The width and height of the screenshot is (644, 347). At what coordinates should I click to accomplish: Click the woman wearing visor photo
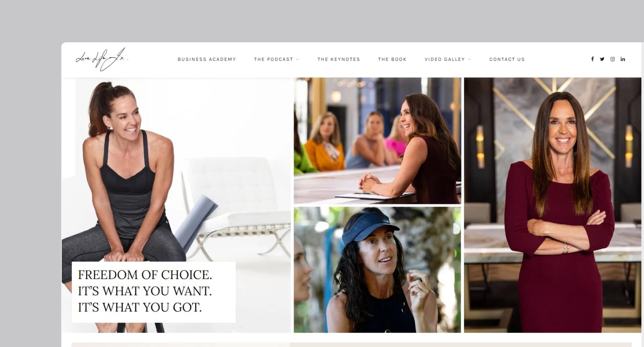(377, 270)
